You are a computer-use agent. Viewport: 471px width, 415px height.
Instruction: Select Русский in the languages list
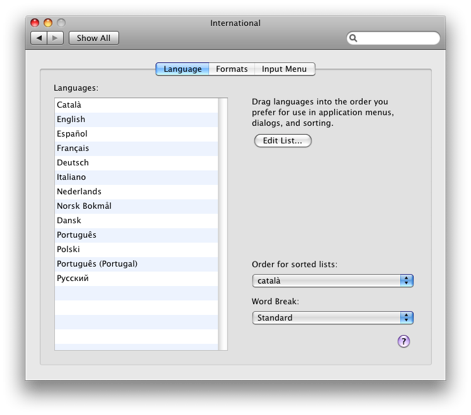[x=137, y=278]
